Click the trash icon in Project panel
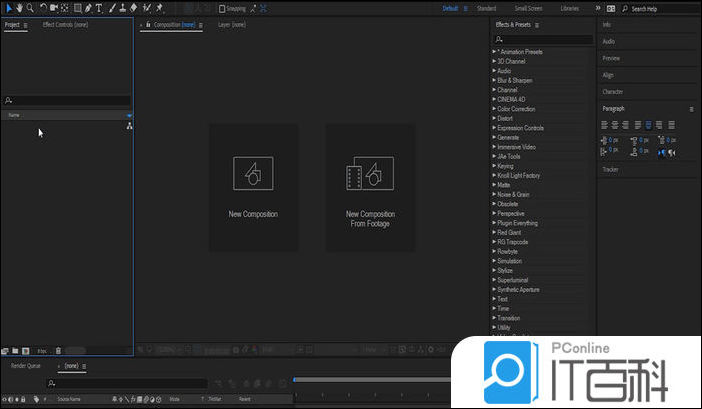 (x=58, y=351)
